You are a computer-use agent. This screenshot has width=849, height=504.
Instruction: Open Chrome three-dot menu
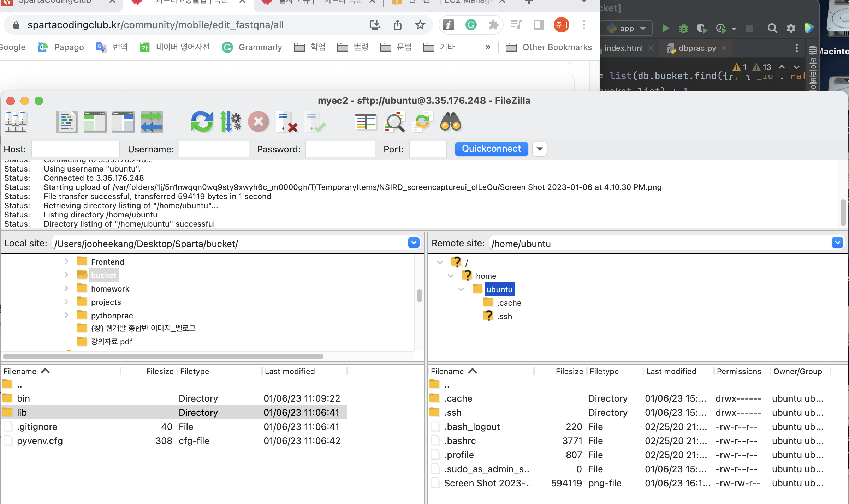584,25
